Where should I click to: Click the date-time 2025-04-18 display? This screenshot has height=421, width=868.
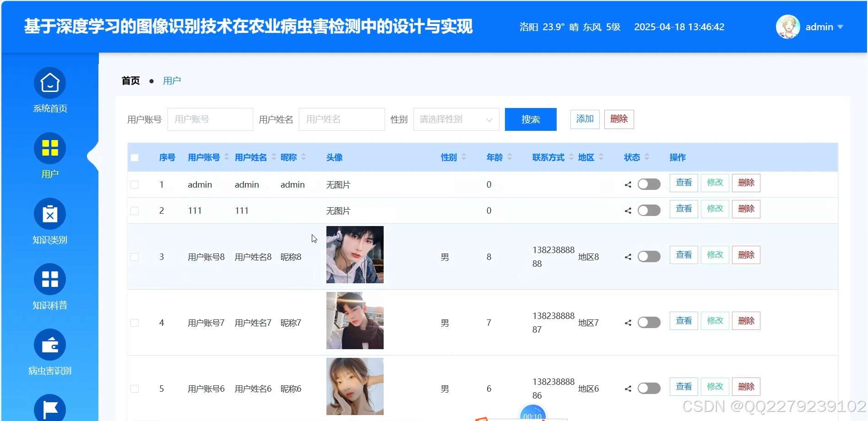[x=679, y=27]
